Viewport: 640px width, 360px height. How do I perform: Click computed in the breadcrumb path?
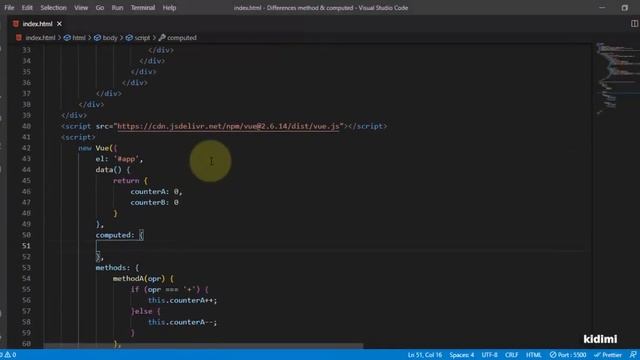click(182, 38)
